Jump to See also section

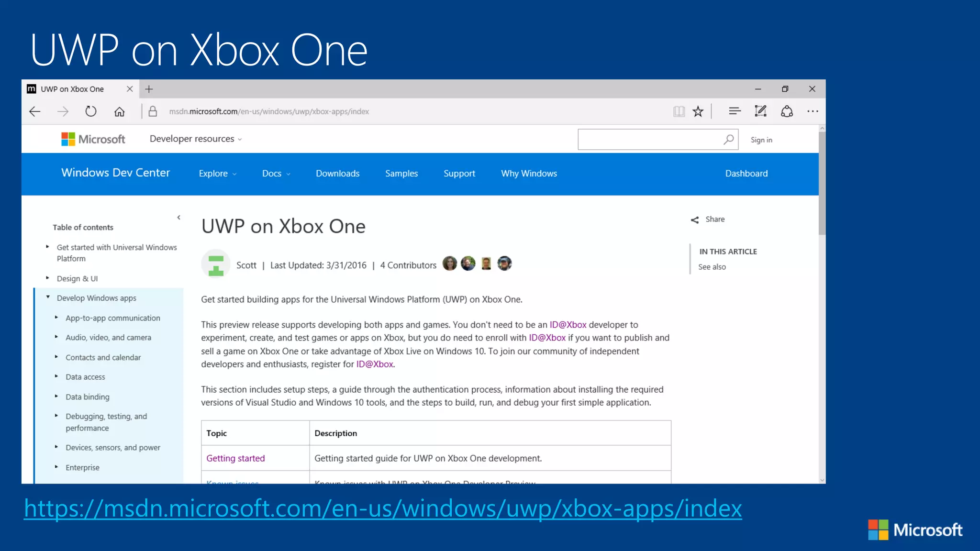(x=712, y=267)
